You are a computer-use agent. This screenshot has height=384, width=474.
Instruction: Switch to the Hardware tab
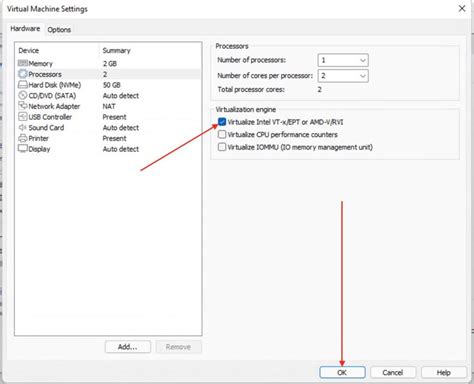coord(25,29)
